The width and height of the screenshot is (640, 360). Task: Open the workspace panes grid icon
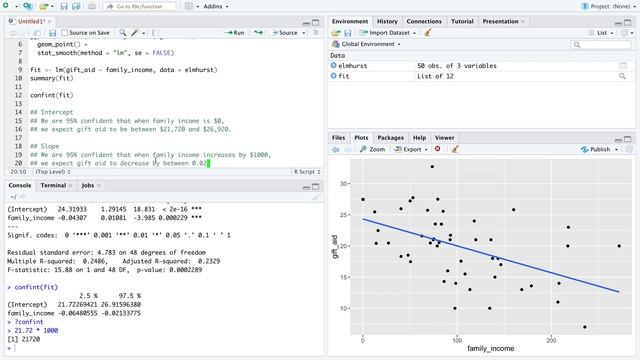click(188, 6)
